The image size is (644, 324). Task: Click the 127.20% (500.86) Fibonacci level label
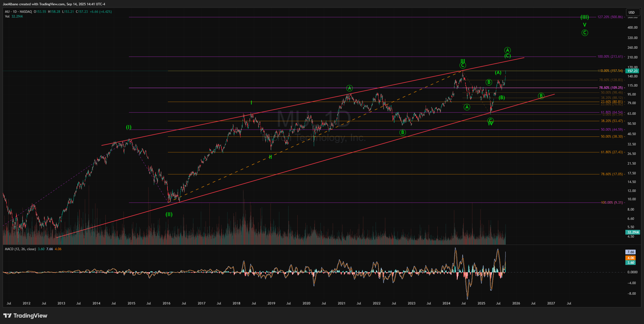coord(610,17)
